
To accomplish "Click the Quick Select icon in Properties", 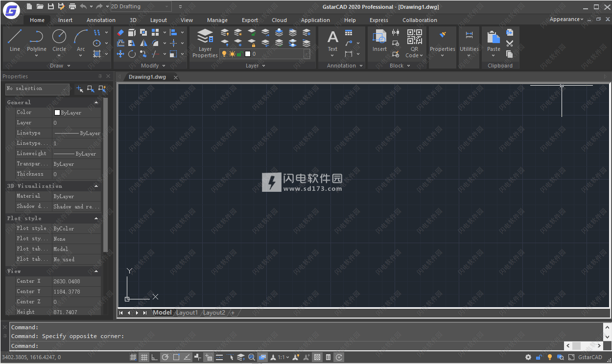I will [101, 89].
